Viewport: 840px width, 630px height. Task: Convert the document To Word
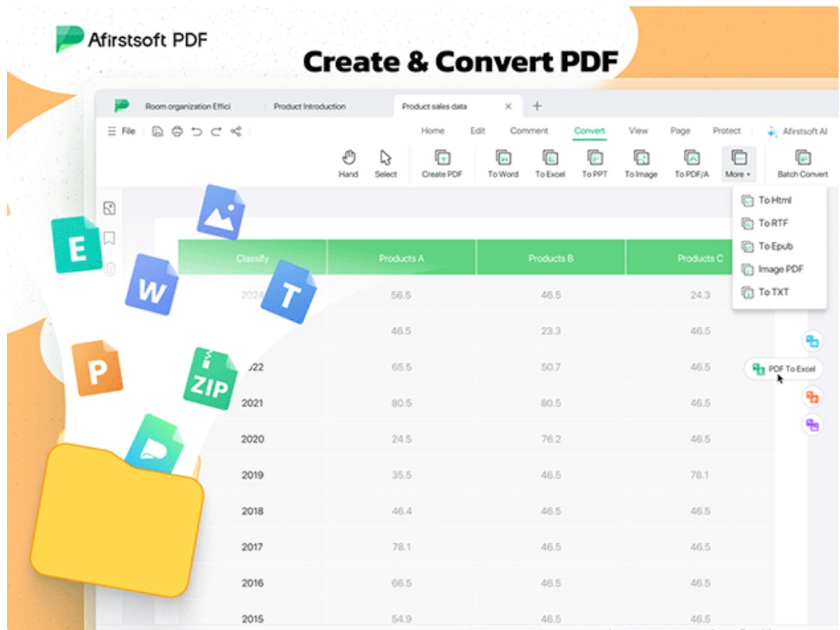tap(503, 163)
